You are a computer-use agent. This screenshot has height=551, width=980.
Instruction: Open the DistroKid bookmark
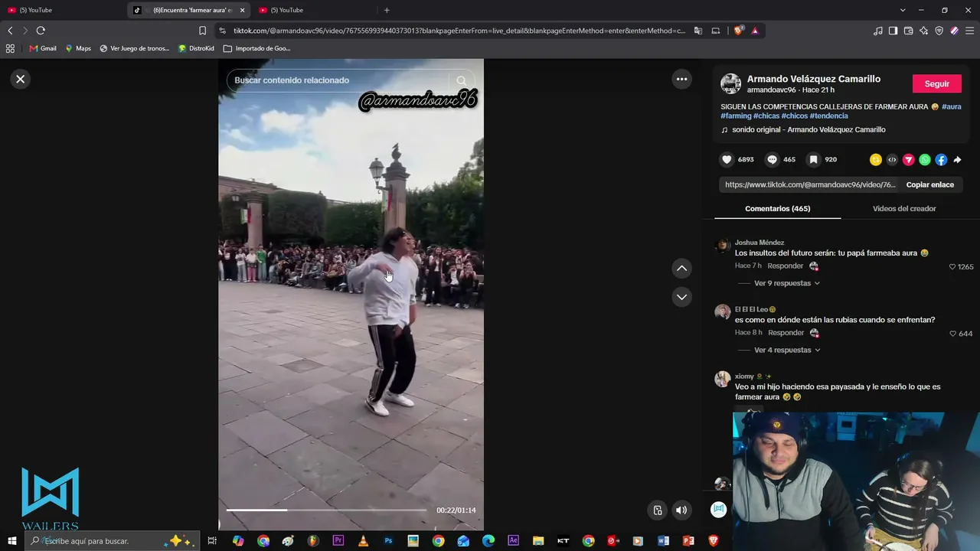[196, 48]
